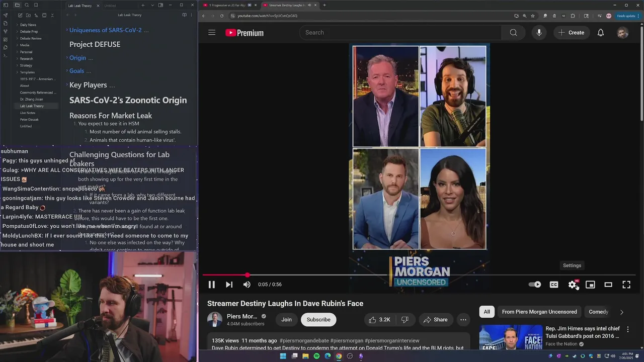Focus the YouTube Search field
This screenshot has height=362, width=644.
coord(400,33)
